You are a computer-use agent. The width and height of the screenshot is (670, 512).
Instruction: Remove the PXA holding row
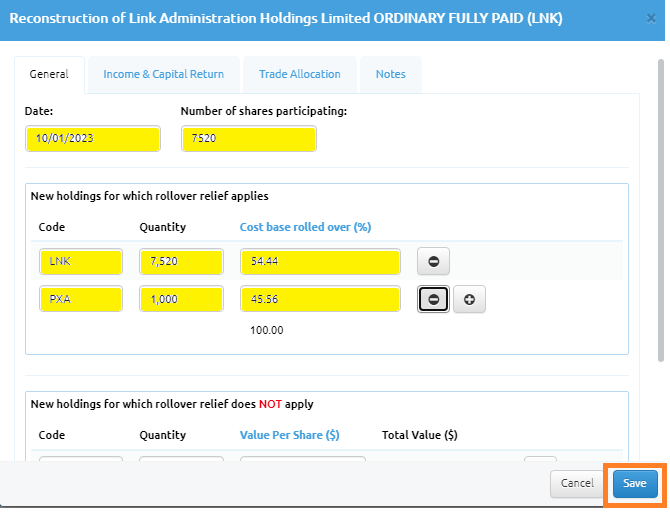click(x=433, y=300)
